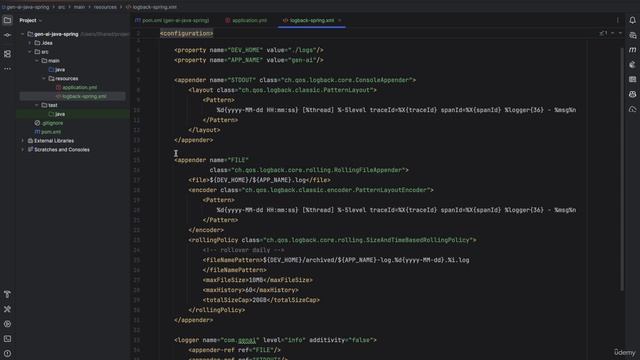This screenshot has width=640, height=360.
Task: Click the PatternLayoutEncoder encoder line
Action: click(311, 190)
